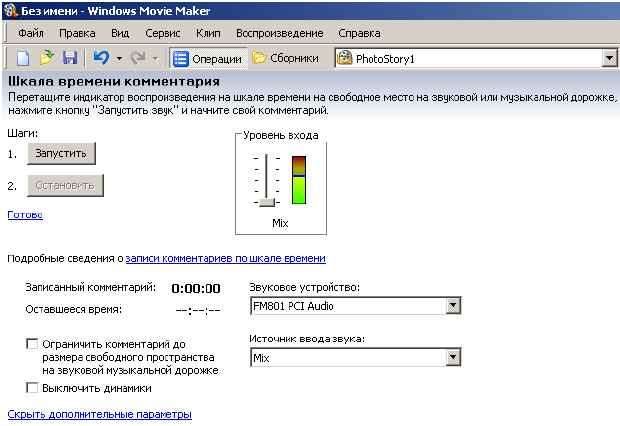Click the New Project icon
620x426 pixels.
(x=23, y=59)
